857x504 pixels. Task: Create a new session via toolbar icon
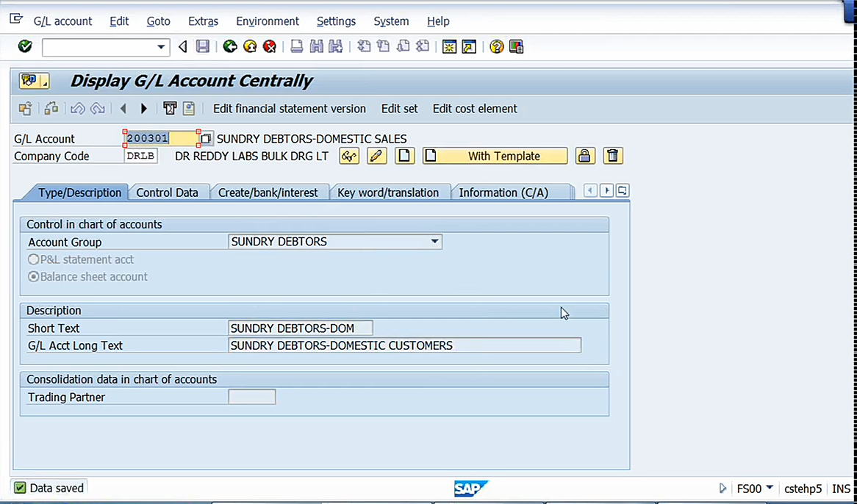pyautogui.click(x=449, y=46)
